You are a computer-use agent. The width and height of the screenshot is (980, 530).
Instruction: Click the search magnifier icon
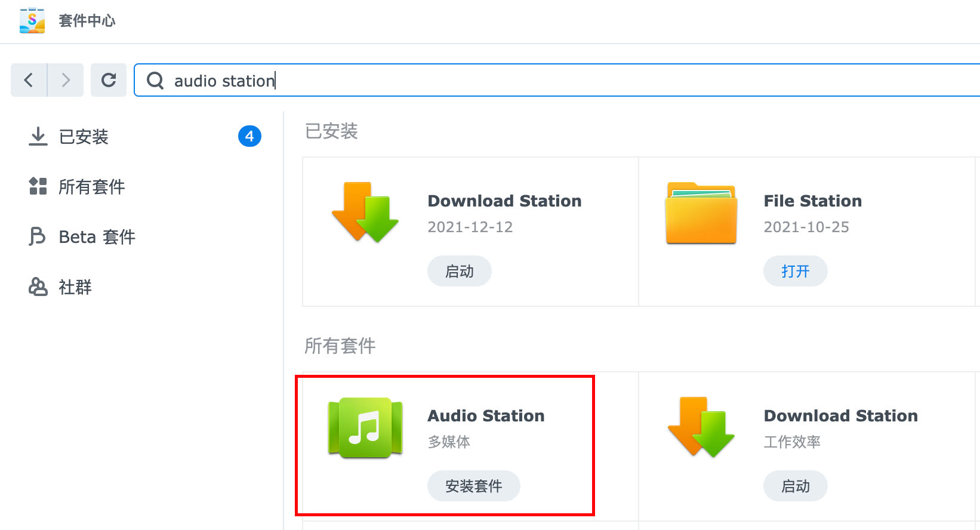point(155,81)
